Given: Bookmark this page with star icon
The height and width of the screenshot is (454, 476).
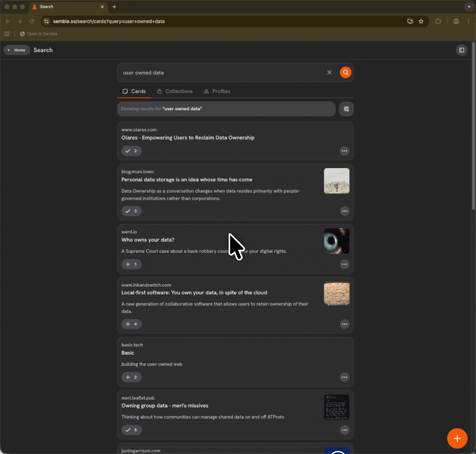Looking at the screenshot, I should (x=421, y=21).
